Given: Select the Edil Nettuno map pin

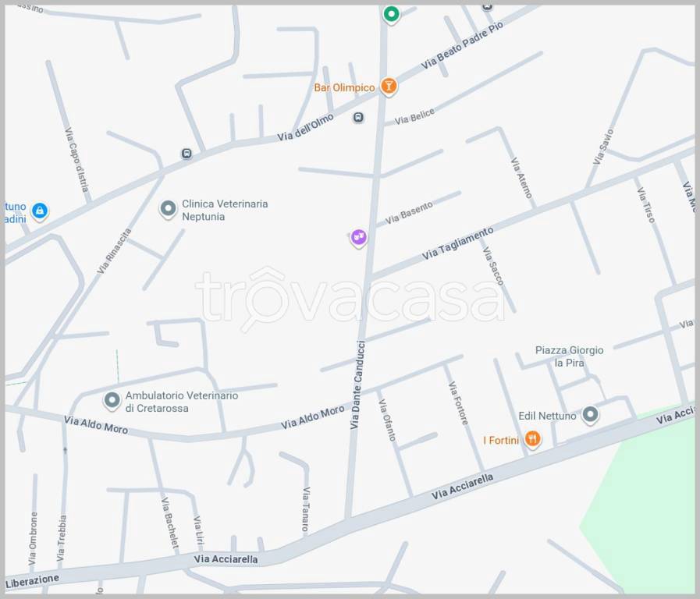Looking at the screenshot, I should pos(590,415).
